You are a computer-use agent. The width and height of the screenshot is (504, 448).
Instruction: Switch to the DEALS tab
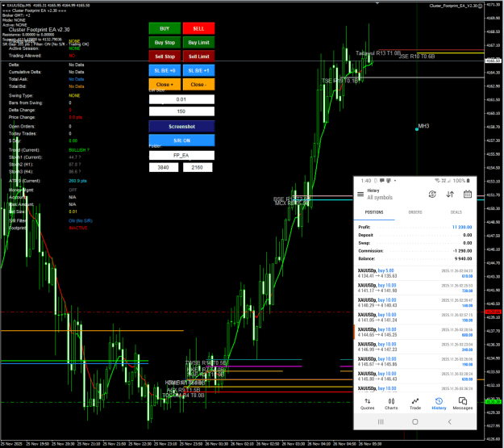(456, 212)
